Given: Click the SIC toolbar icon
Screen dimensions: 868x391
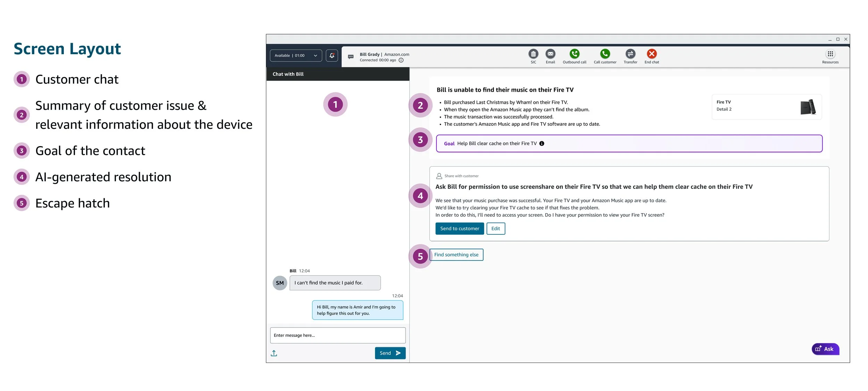Looking at the screenshot, I should click(x=533, y=54).
